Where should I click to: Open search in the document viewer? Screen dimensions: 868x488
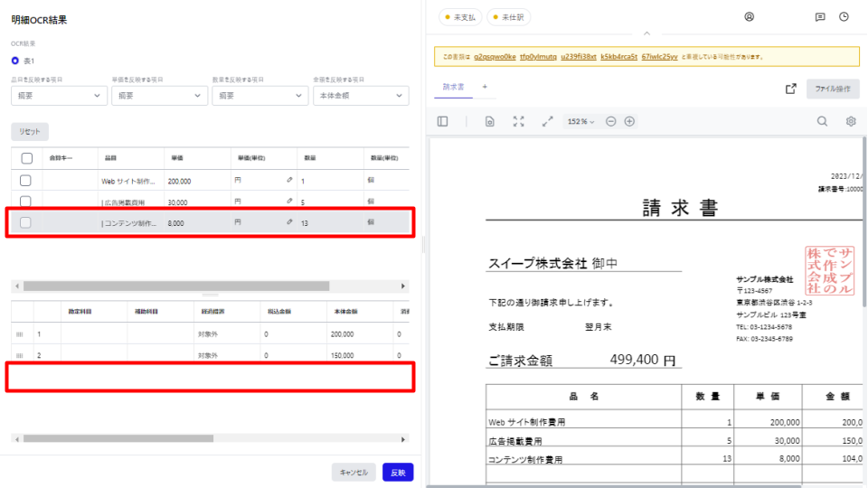pyautogui.click(x=822, y=121)
